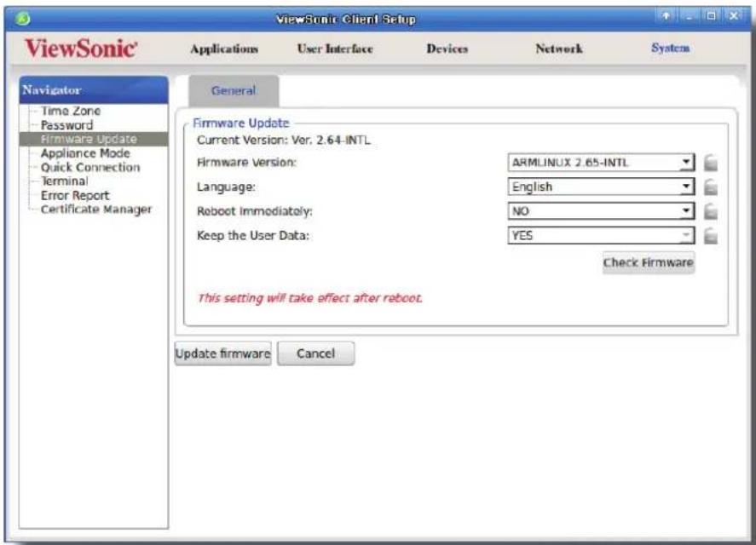Select Quick Connection in Navigator
This screenshot has height=545, width=756.
point(90,167)
